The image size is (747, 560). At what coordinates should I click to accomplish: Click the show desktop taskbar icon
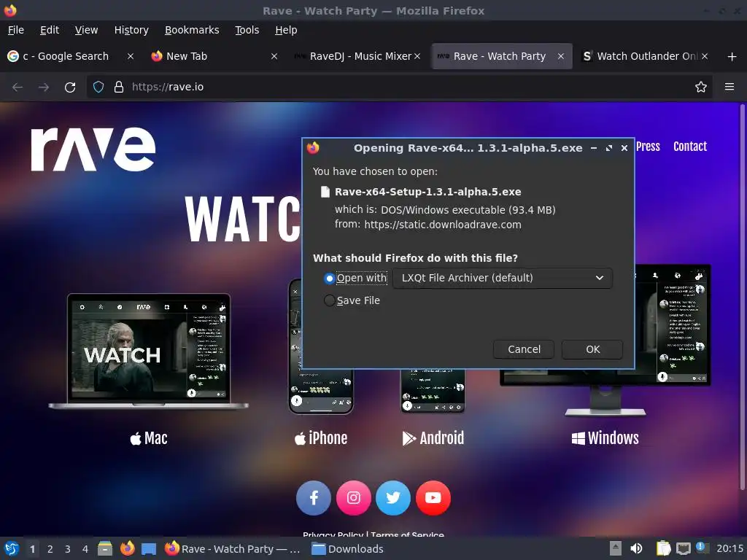(x=149, y=549)
